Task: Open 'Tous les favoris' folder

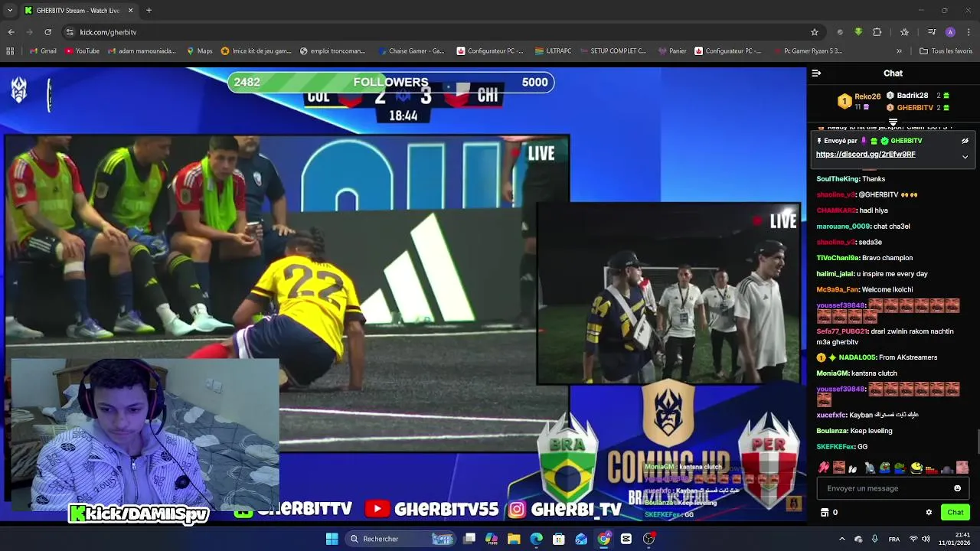Action: [946, 51]
